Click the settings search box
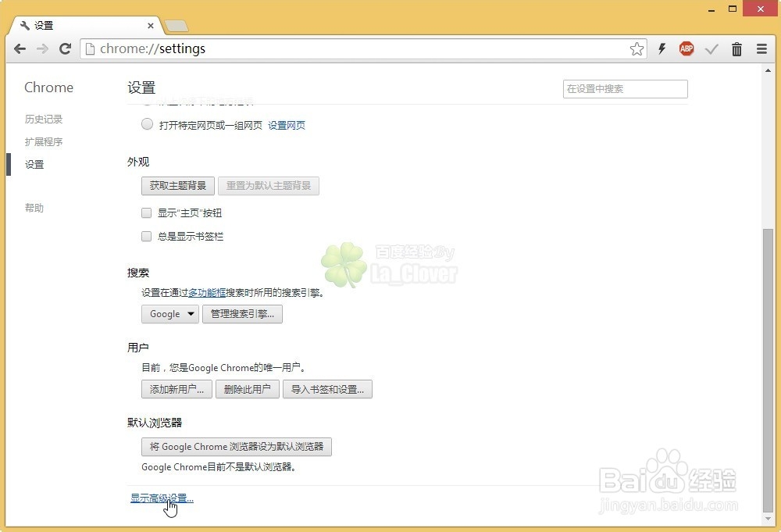 tap(625, 89)
